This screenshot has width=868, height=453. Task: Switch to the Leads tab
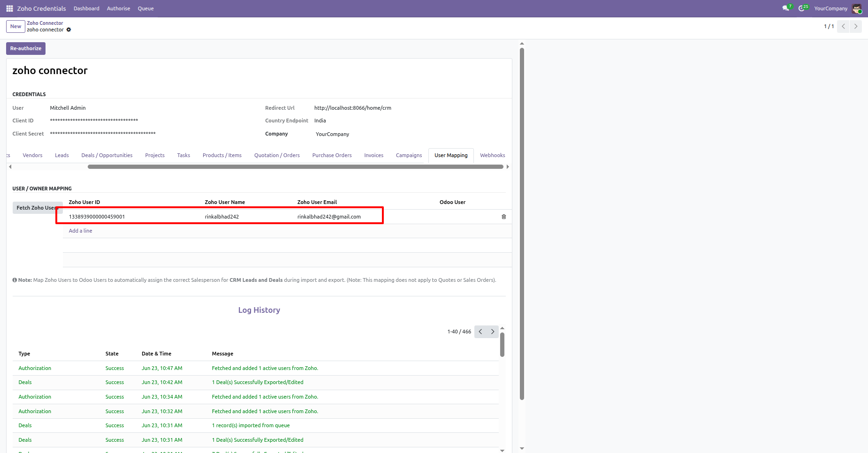click(62, 155)
